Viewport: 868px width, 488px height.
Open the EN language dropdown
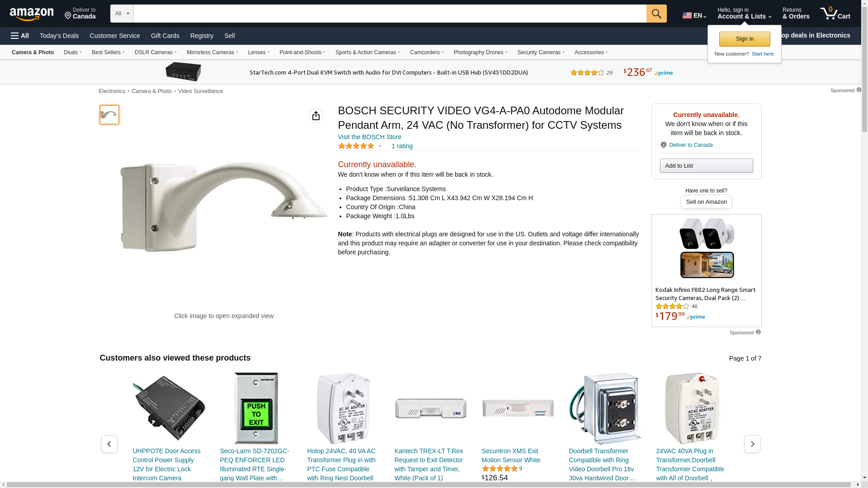click(694, 16)
